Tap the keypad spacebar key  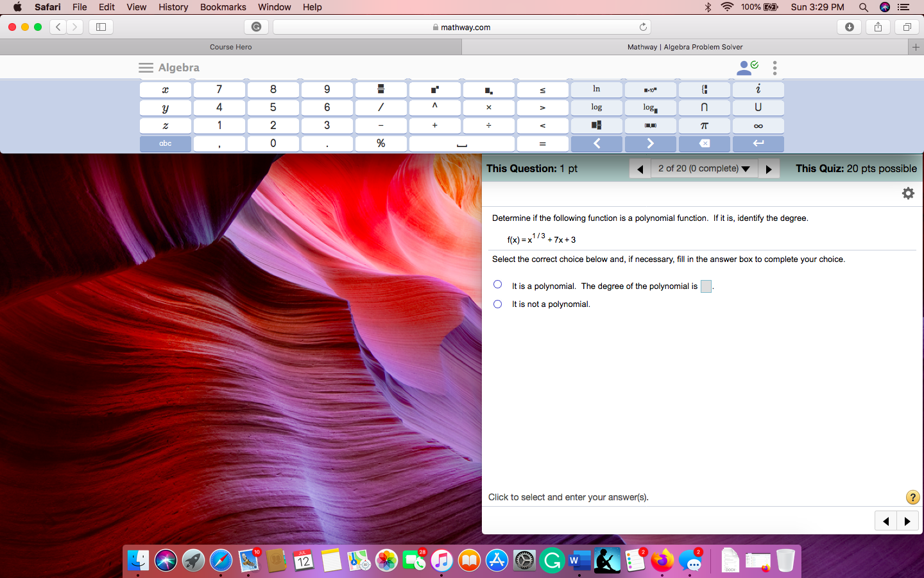461,143
